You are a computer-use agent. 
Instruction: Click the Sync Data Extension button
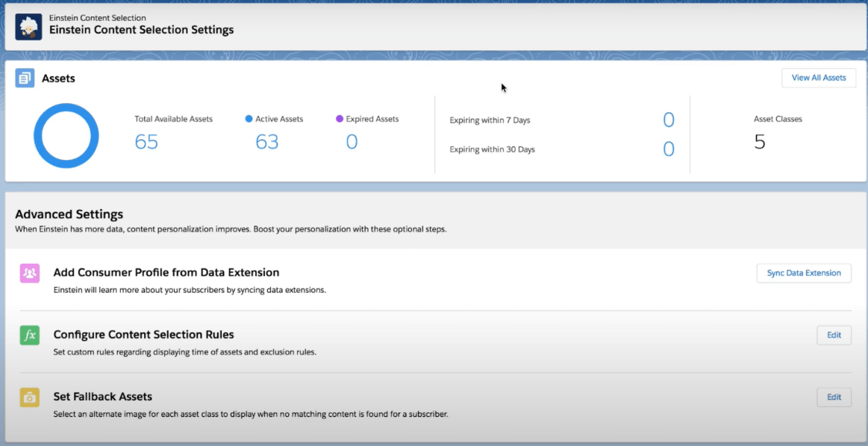tap(804, 273)
